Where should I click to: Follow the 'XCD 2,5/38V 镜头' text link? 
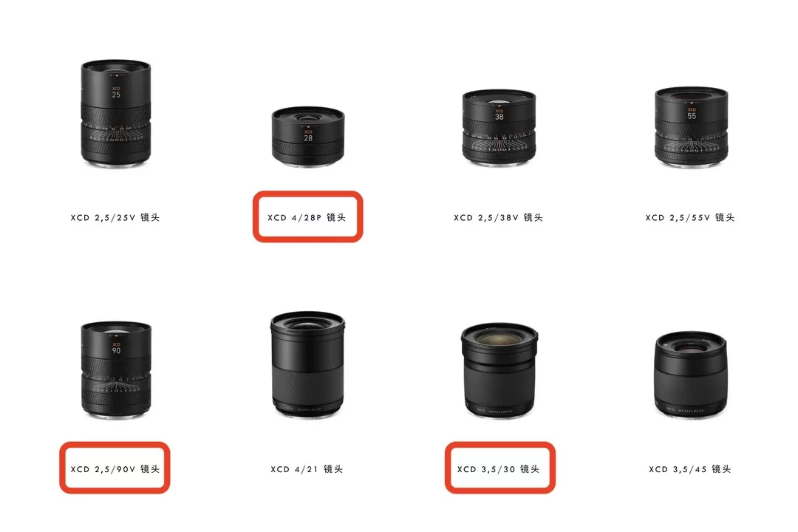(498, 217)
